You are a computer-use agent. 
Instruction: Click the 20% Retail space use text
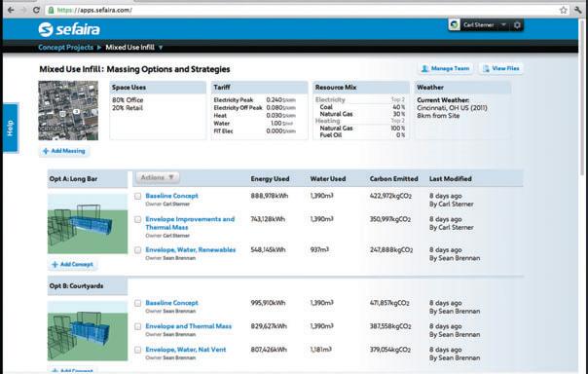[x=128, y=108]
